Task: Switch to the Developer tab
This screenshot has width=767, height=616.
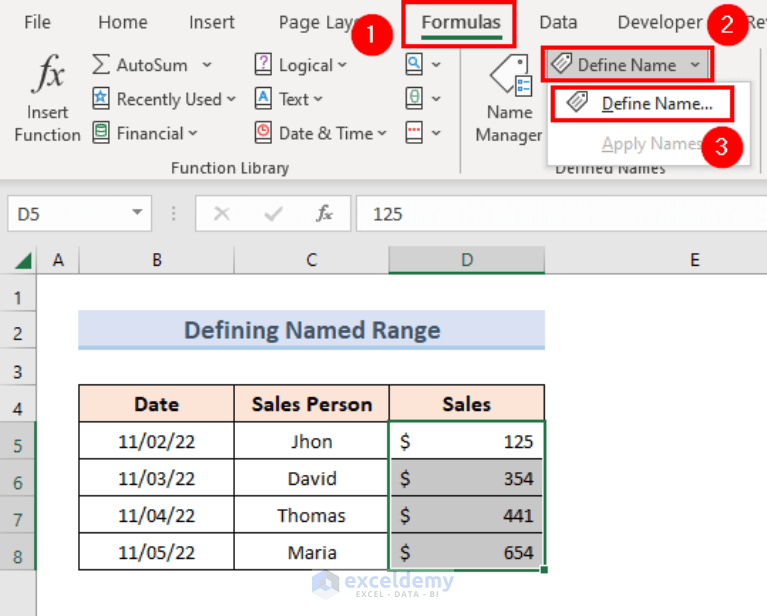Action: 660,23
